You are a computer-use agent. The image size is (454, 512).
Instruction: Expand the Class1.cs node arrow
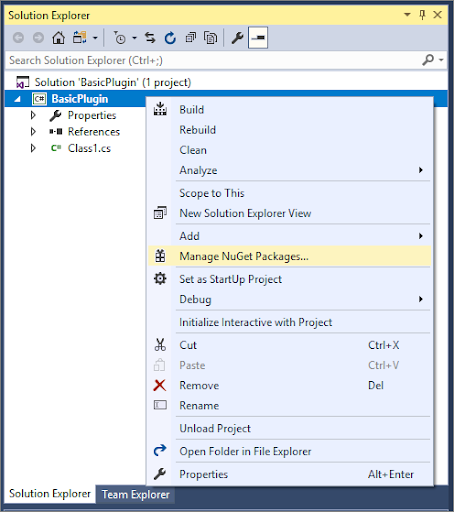click(x=33, y=148)
